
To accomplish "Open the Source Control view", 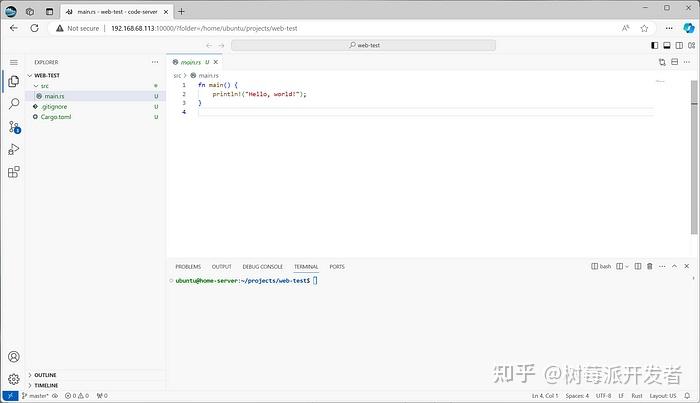I will point(14,127).
